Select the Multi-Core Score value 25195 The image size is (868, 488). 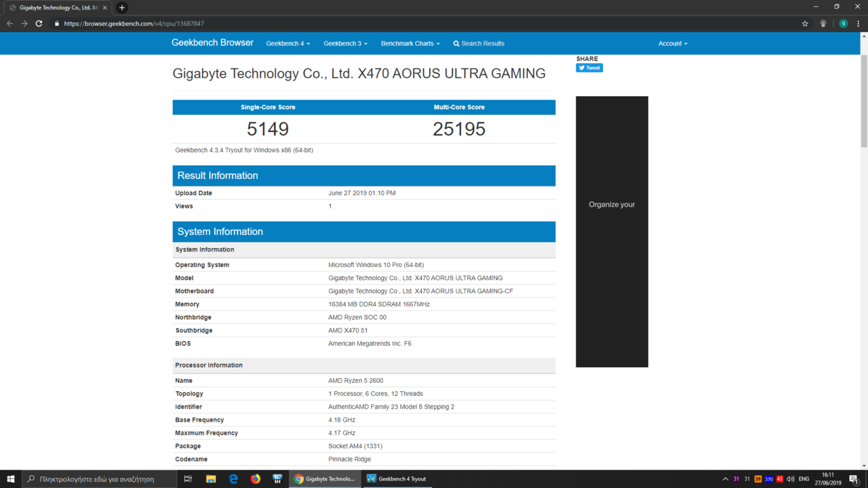459,129
